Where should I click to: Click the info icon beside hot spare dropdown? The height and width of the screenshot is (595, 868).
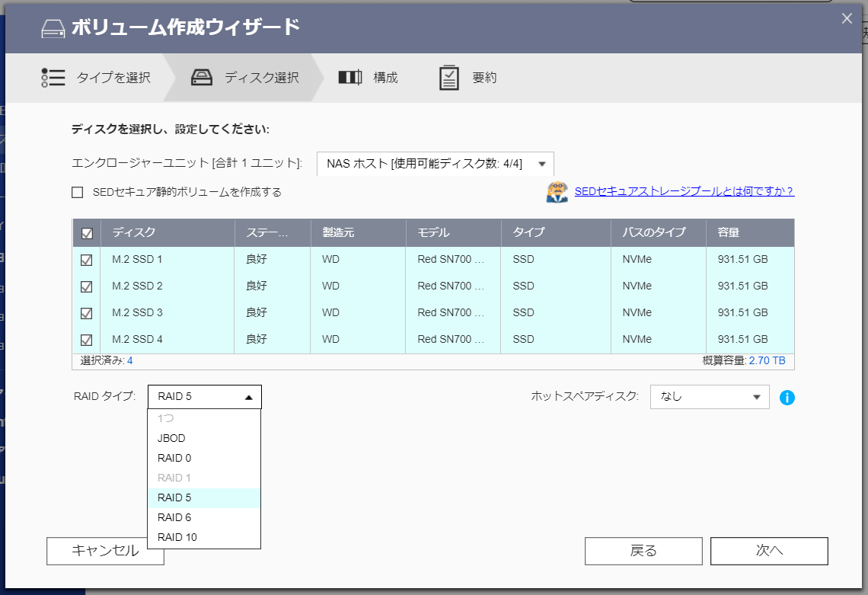(787, 397)
